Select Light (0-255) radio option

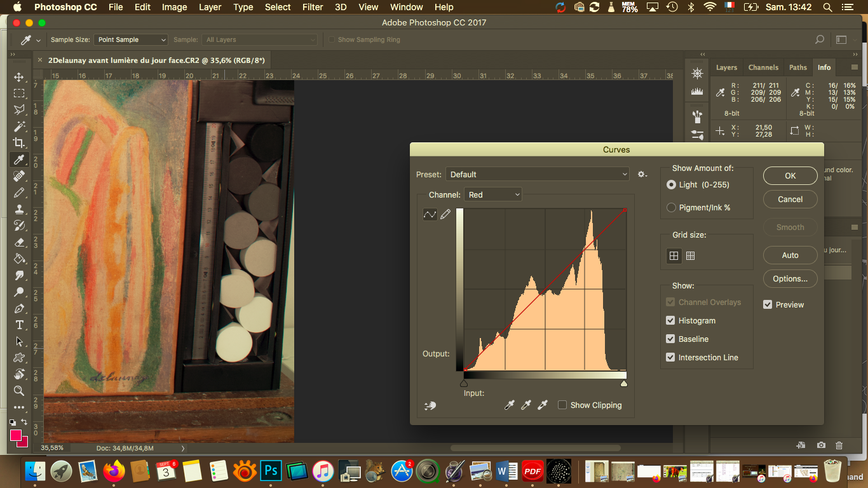(671, 185)
